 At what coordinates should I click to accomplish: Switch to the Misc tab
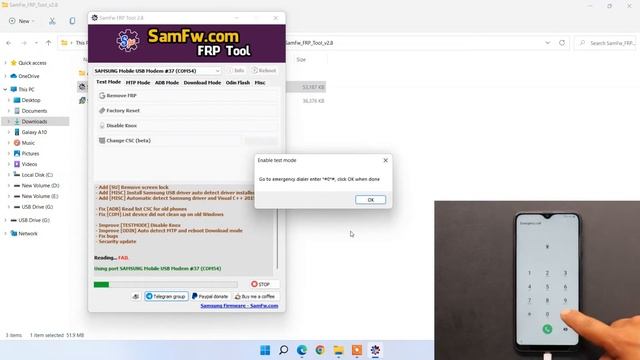point(260,82)
